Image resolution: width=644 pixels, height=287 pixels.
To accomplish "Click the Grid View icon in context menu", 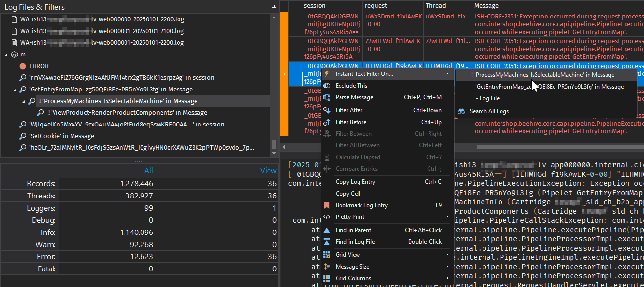I will point(327,255).
